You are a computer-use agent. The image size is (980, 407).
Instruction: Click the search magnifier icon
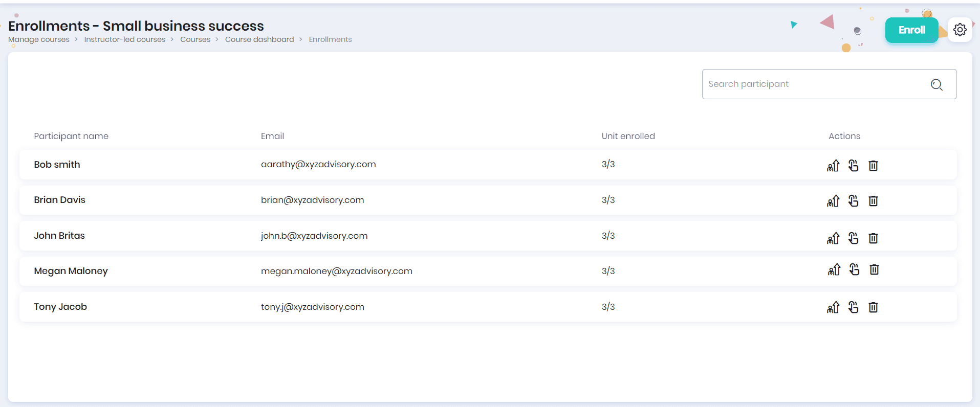tap(937, 84)
